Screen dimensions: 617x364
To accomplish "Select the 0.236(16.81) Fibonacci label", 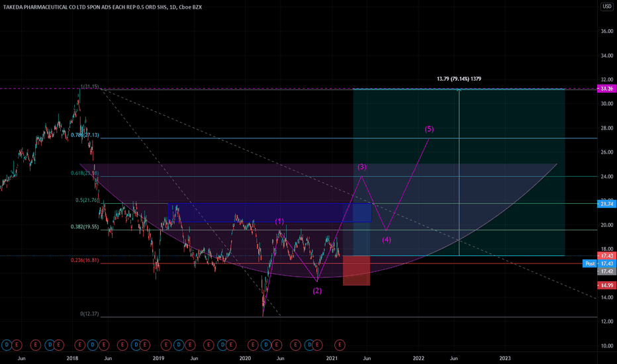I will (x=85, y=260).
